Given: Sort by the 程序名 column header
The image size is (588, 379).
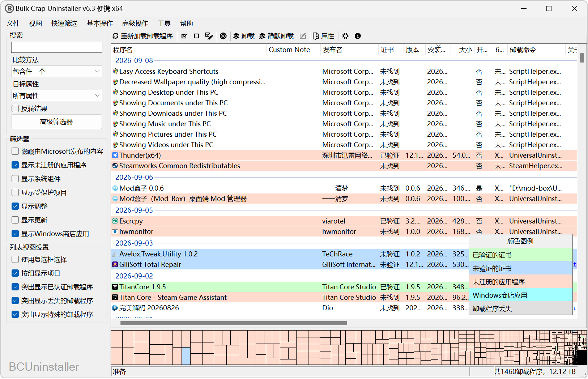Looking at the screenshot, I should (188, 50).
